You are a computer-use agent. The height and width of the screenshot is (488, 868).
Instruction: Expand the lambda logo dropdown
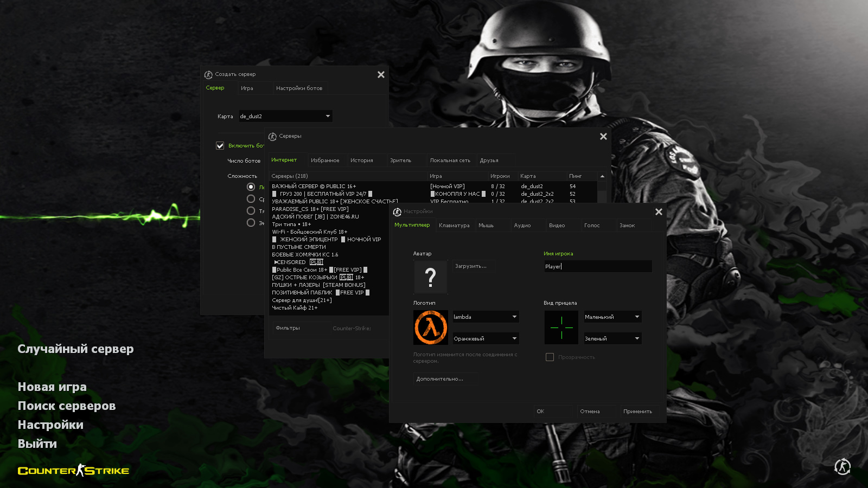pyautogui.click(x=486, y=317)
